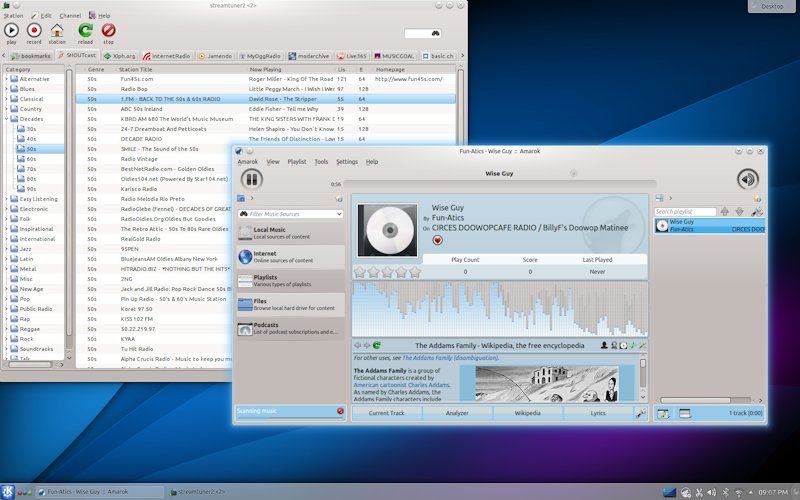800x500 pixels.
Task: Expand the media sources breadcrumb arrow
Action: pyautogui.click(x=252, y=198)
